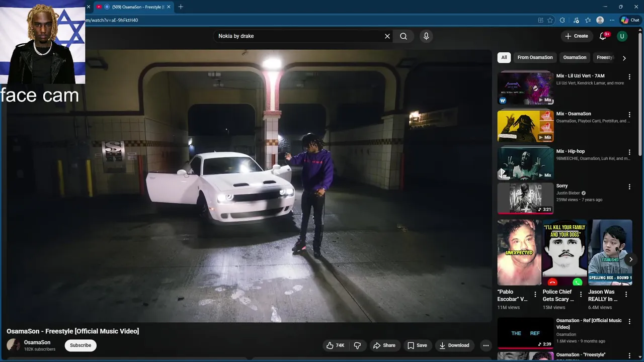Switch to the OsamaSon Freestyle browser tab
Image resolution: width=644 pixels, height=362 pixels.
(x=133, y=7)
